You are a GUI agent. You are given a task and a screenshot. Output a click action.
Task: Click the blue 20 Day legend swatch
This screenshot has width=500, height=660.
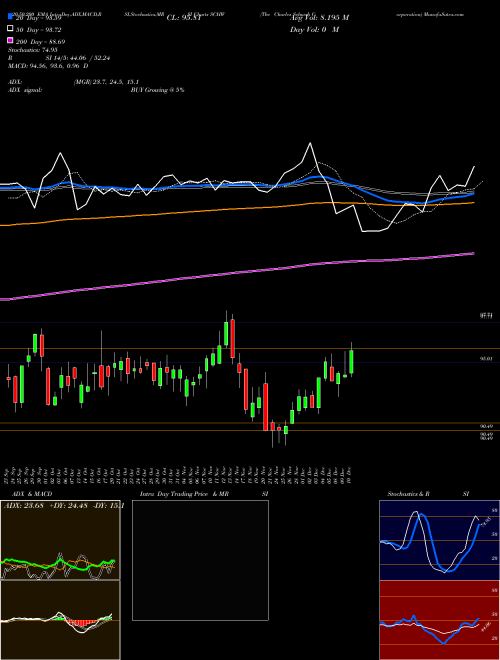coord(10,17)
